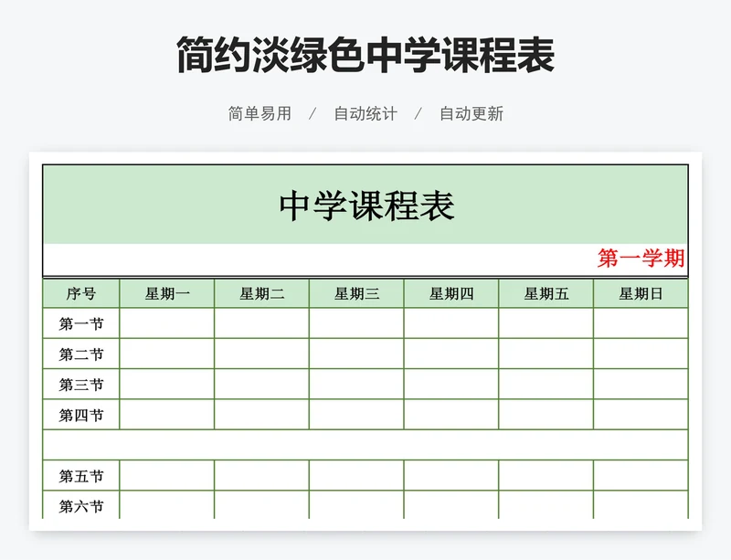Select the 第四节 row label
This screenshot has width=731, height=560.
click(81, 415)
